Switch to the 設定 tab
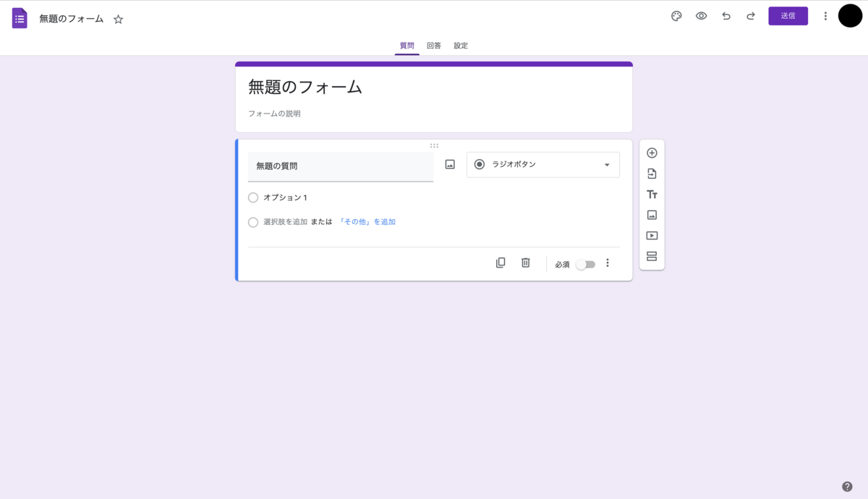 461,46
